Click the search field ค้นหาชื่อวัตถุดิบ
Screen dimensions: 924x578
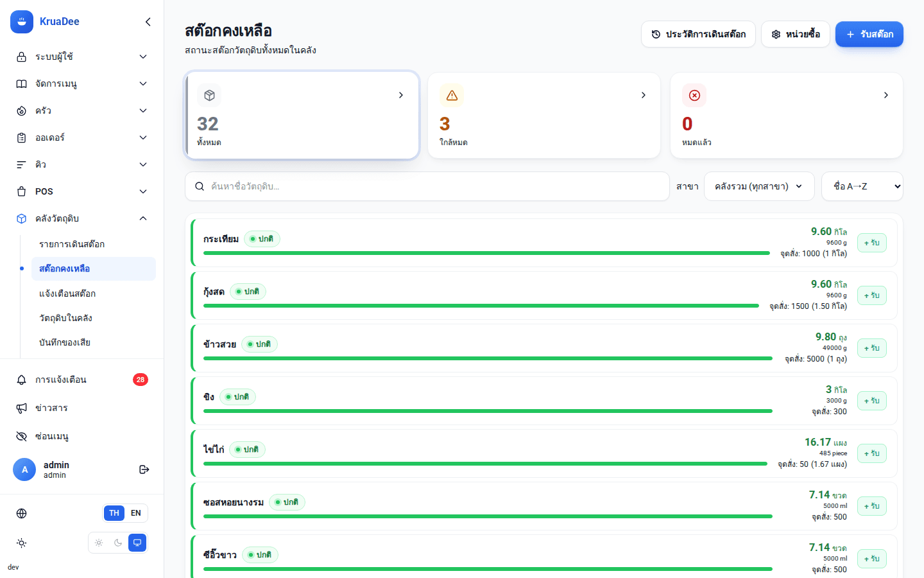pos(427,186)
